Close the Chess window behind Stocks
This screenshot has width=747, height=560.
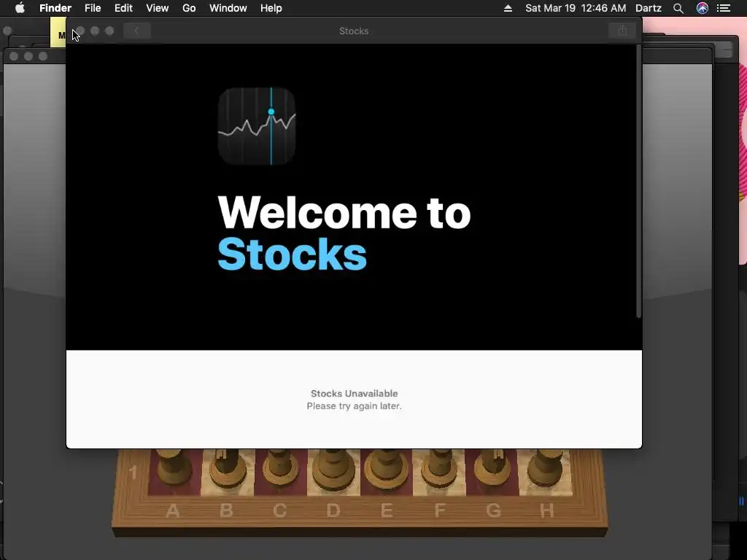[x=14, y=56]
